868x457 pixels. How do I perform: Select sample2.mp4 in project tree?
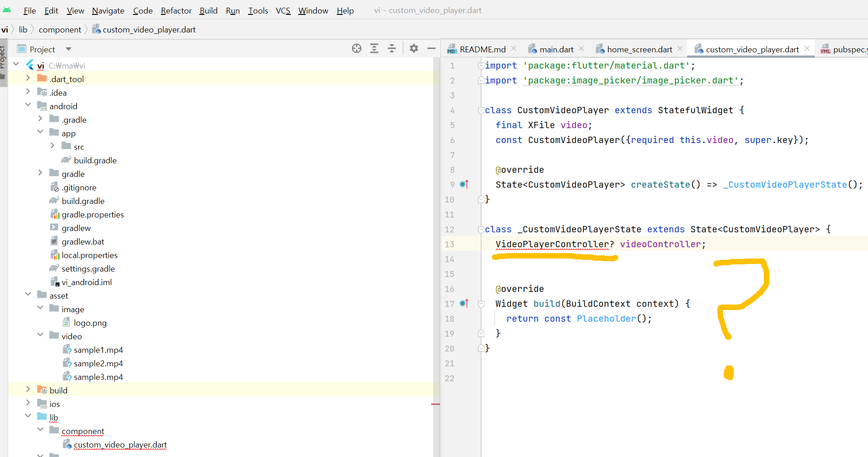(x=98, y=363)
